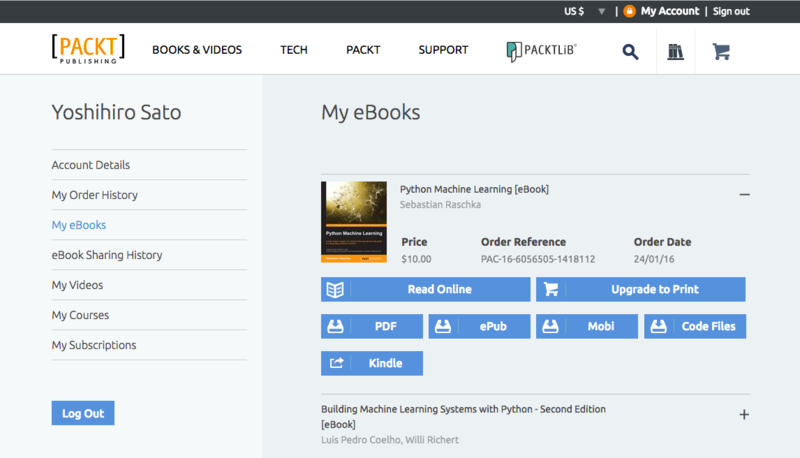The width and height of the screenshot is (800, 458).
Task: Download the Code Files
Action: click(x=695, y=326)
